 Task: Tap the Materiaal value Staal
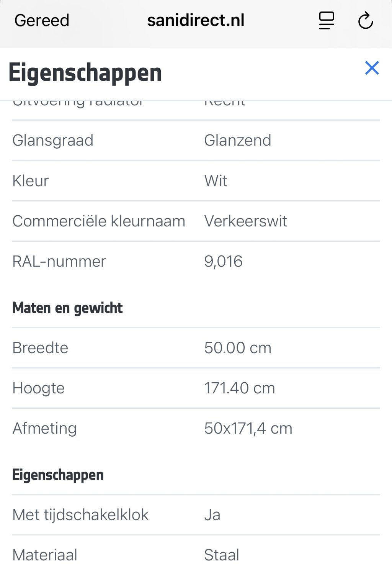222,555
